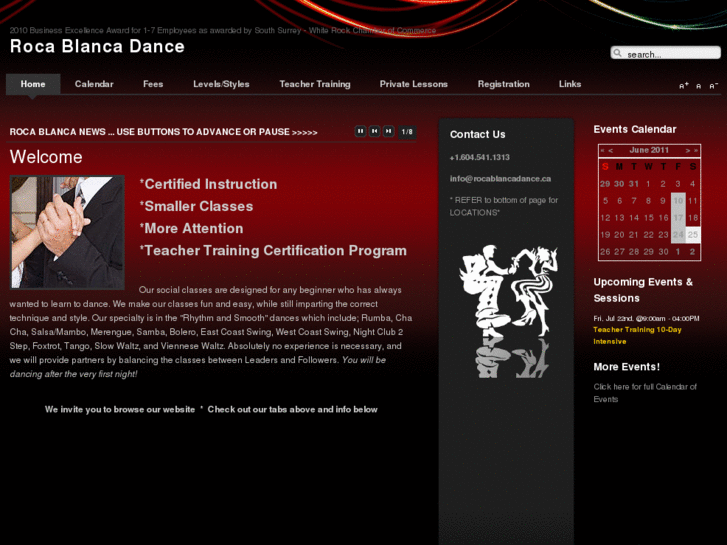Select June 25 in events calendar

click(693, 235)
